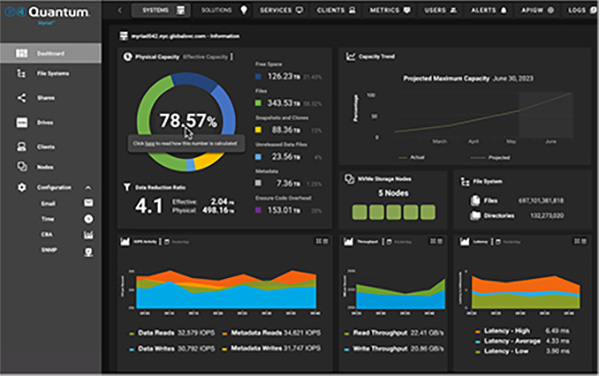Click the SNMP configuration icon

pyautogui.click(x=88, y=252)
